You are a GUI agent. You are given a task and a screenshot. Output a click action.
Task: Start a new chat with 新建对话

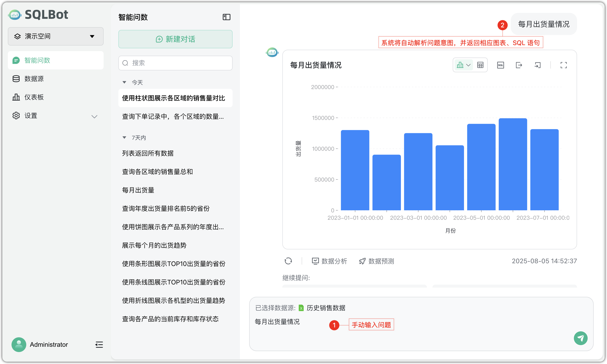[175, 39]
